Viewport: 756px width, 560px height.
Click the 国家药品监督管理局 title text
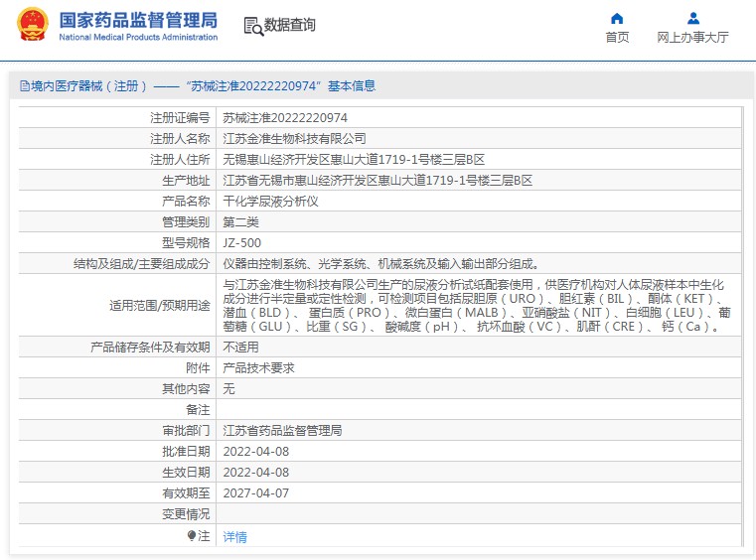point(137,19)
